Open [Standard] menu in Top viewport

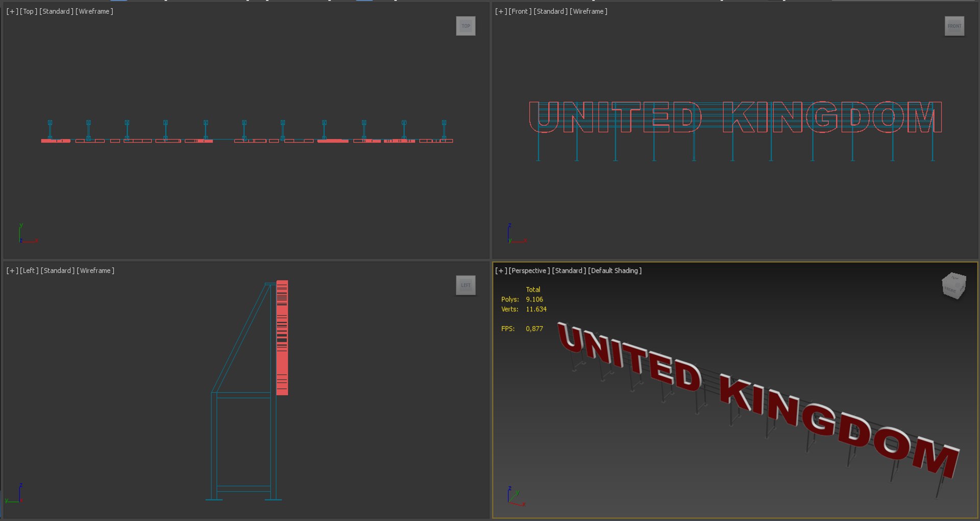[56, 11]
